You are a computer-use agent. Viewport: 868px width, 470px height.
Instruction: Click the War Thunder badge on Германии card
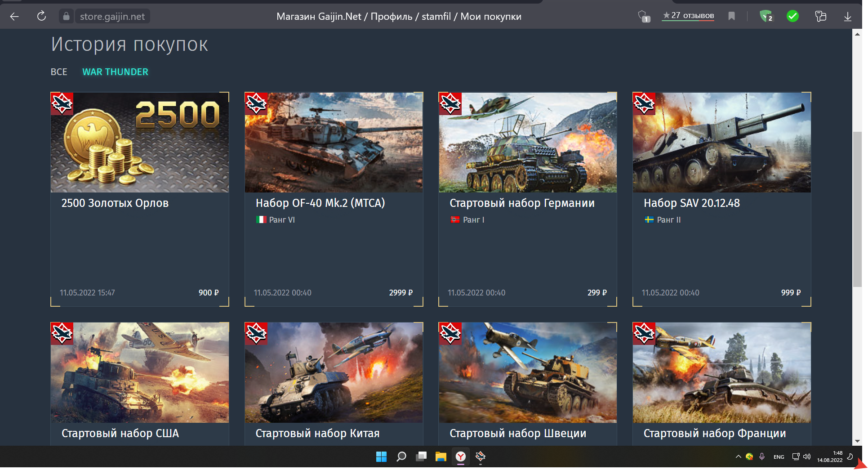click(x=450, y=104)
